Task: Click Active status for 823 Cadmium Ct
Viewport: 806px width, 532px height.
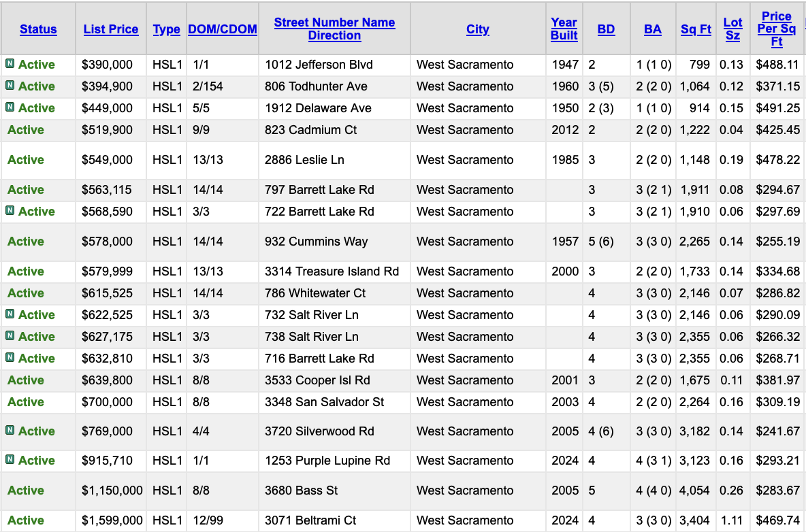Action: click(26, 130)
